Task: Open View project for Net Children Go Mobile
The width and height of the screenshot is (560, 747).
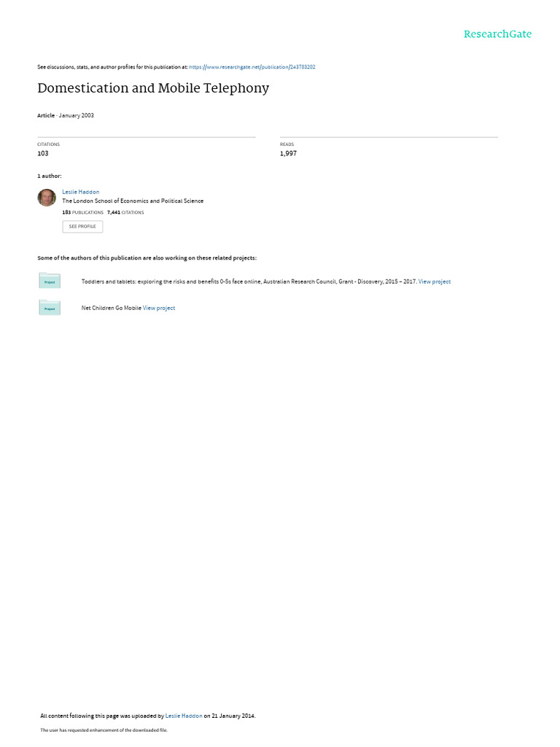Action: coord(159,309)
